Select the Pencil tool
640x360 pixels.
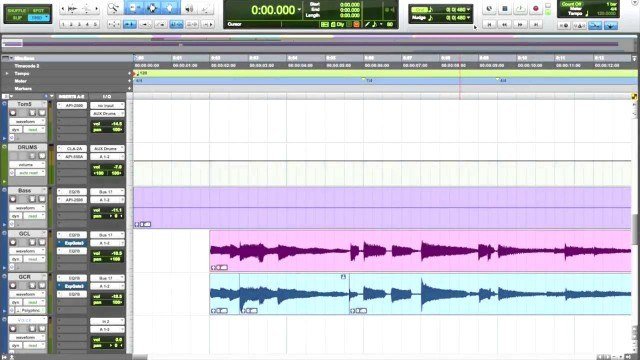click(x=206, y=9)
